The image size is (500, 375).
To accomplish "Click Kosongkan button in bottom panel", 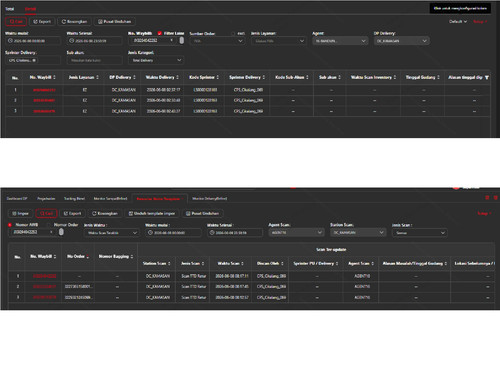I will pyautogui.click(x=105, y=213).
